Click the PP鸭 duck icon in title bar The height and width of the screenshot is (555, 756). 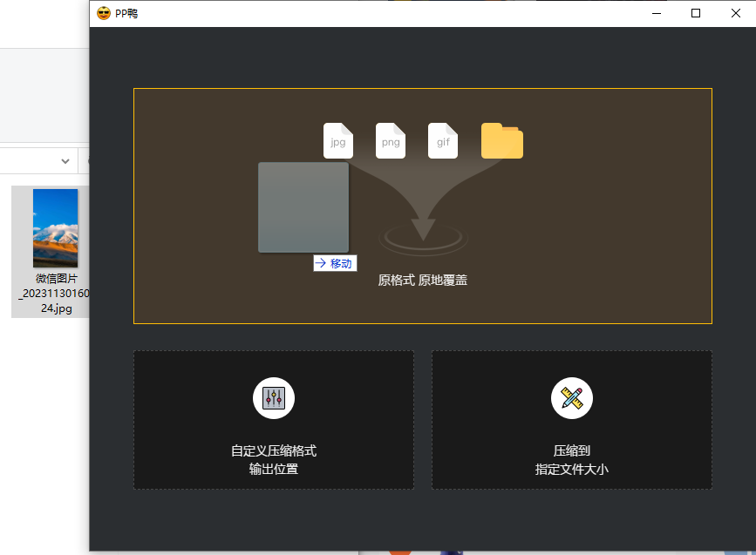[102, 13]
